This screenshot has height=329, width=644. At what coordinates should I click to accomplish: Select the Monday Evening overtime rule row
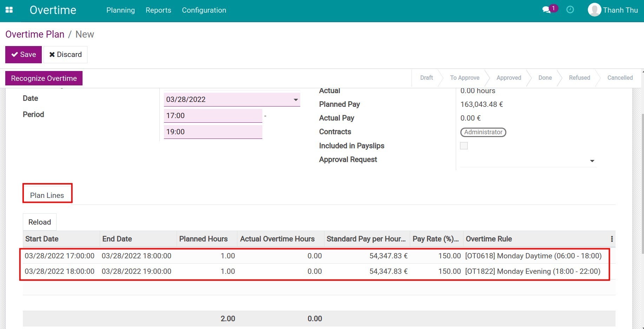(x=532, y=271)
